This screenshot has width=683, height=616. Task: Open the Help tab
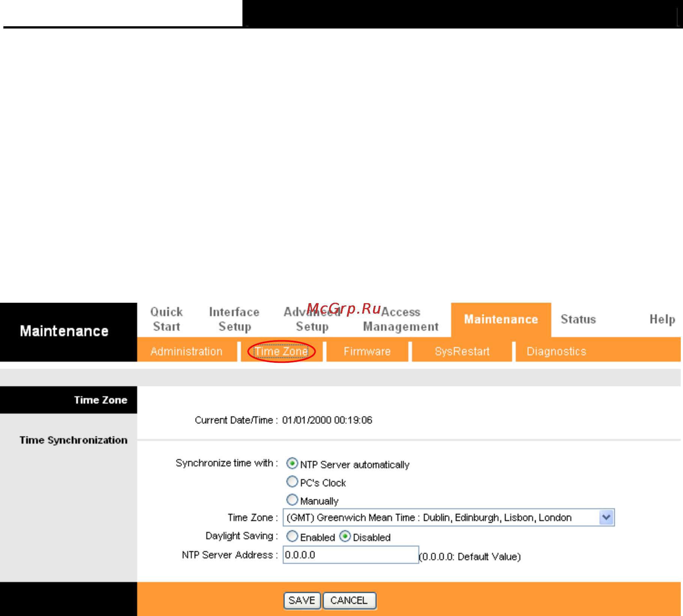coord(662,319)
